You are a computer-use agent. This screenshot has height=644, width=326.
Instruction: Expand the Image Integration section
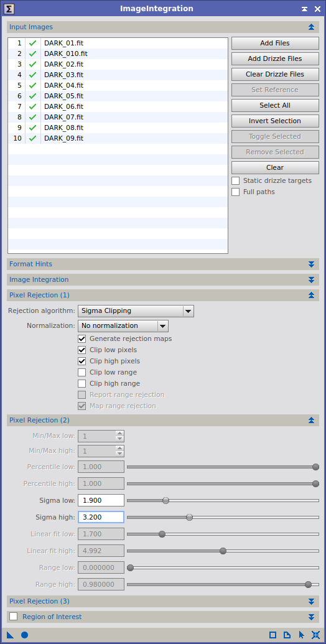pyautogui.click(x=163, y=280)
